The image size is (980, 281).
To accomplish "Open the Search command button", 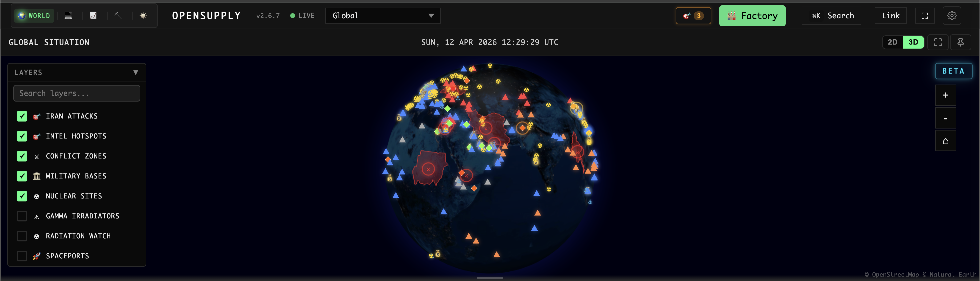I will [831, 16].
